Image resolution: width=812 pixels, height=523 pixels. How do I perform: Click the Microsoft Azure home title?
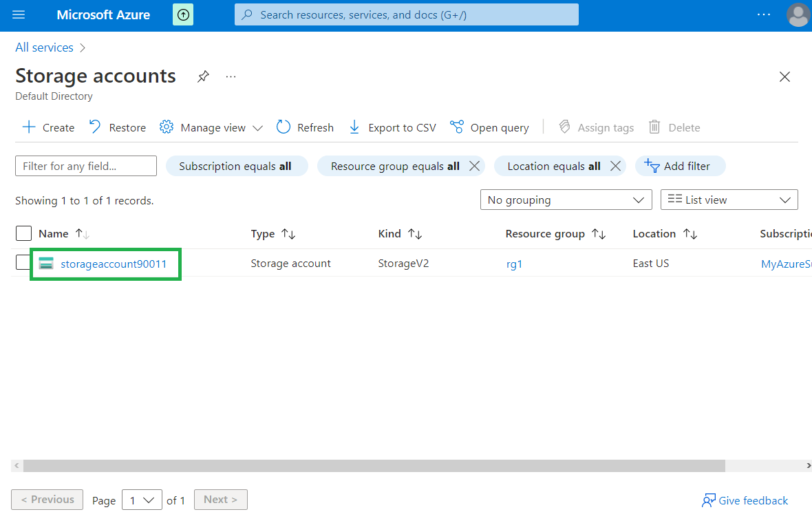(103, 14)
